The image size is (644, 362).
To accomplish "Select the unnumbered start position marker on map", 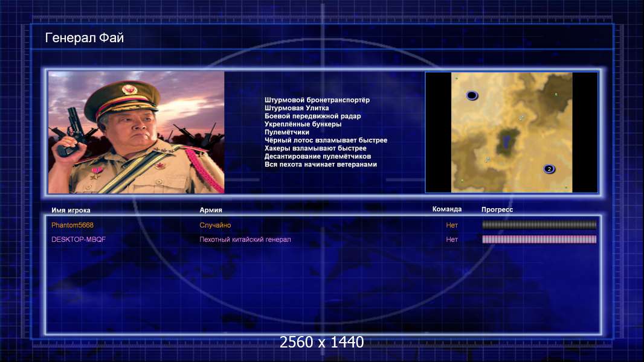I will coord(472,95).
